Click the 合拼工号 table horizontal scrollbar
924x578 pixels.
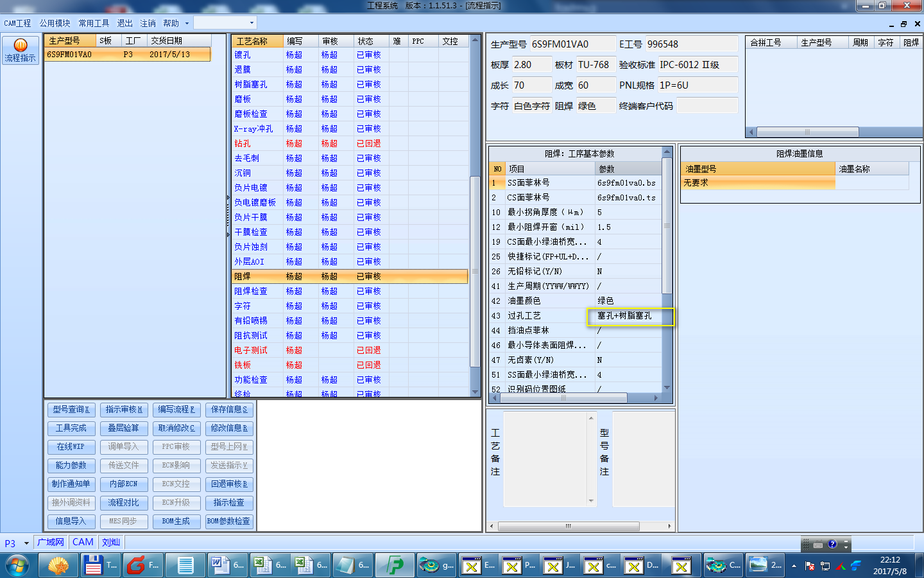pyautogui.click(x=807, y=132)
